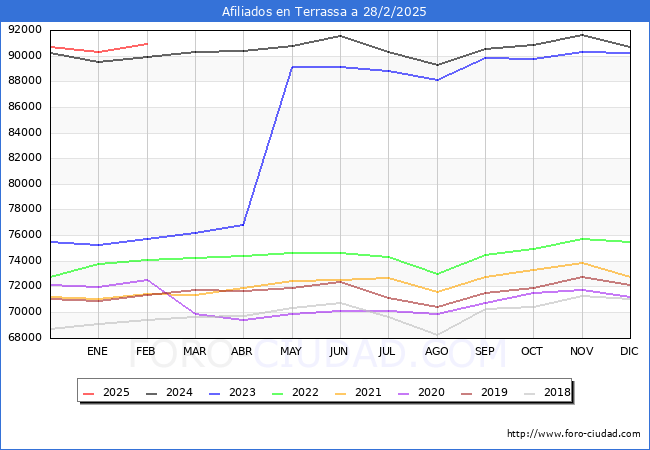Click the dark gray 2024 legend color marker
Screen dimensions: 650x450
coord(152,393)
